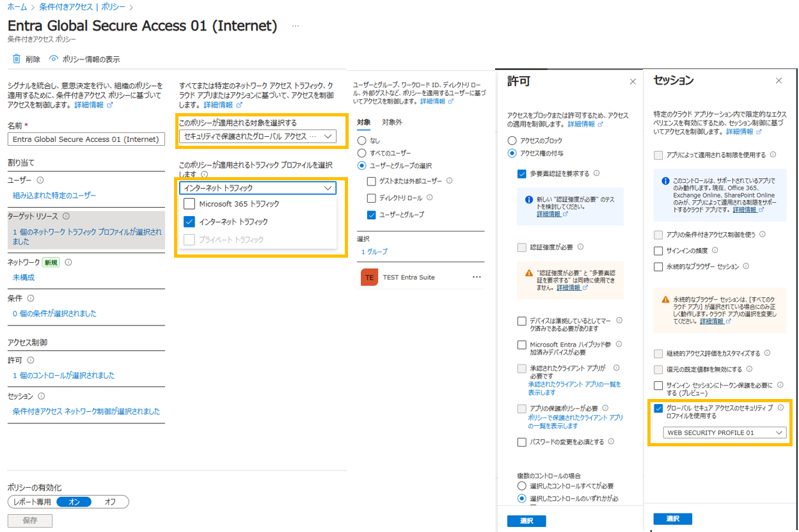Screen dimensions: 799x532
Task: Uncheck the インターネット トラフィック checkbox
Action: (189, 222)
